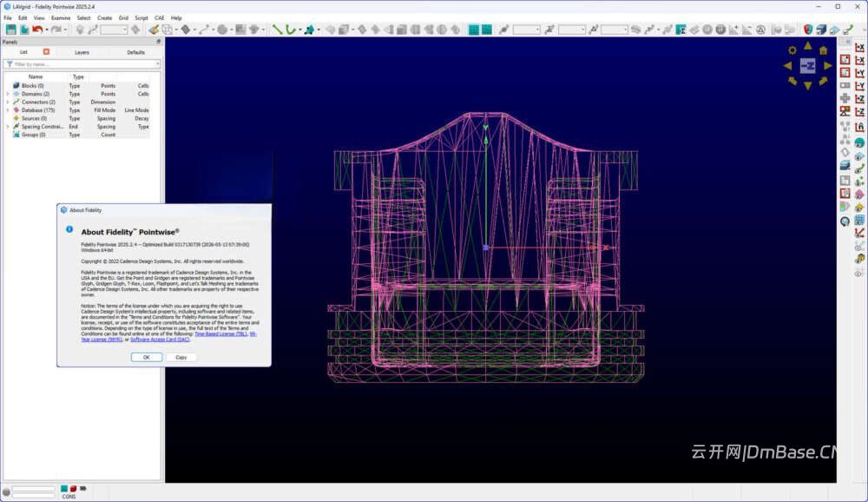This screenshot has width=868, height=502.
Task: Click the viewport gear settings icon
Action: [792, 50]
